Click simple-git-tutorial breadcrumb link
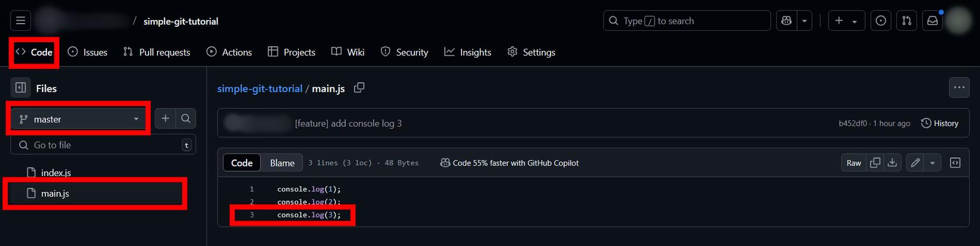This screenshot has width=980, height=246. [260, 88]
